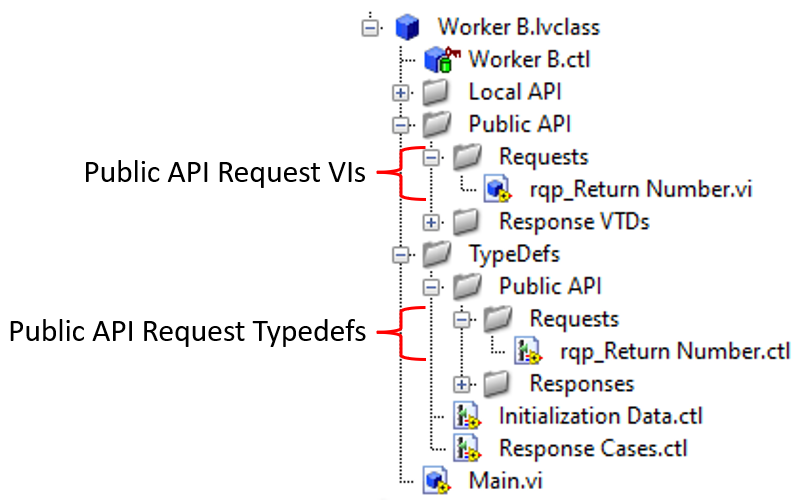
Task: Click the rqp_Return Number.vi file icon
Action: tap(498, 189)
